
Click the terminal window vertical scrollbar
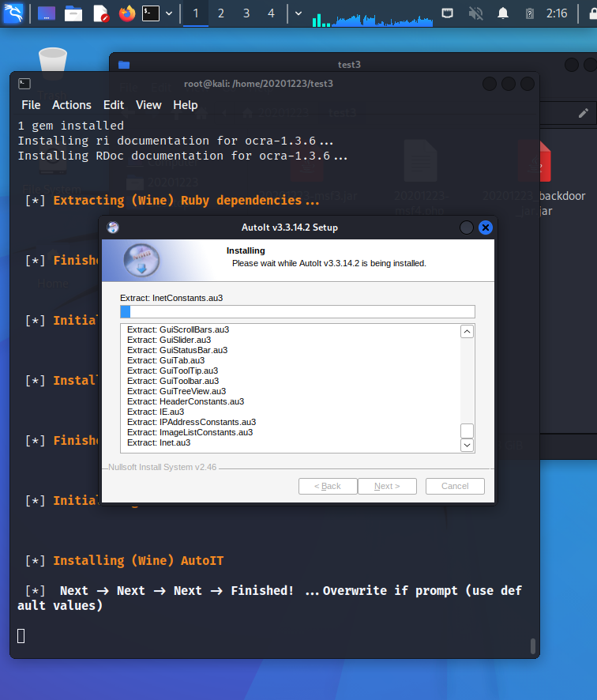point(532,645)
